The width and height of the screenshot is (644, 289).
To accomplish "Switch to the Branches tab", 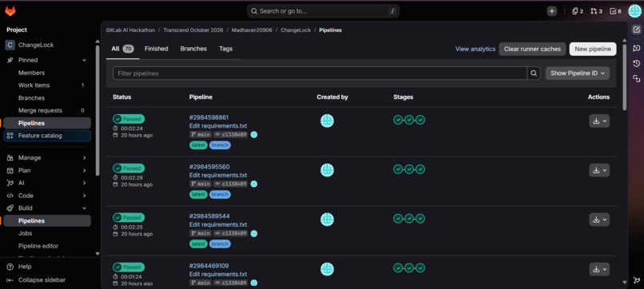I will tap(193, 49).
